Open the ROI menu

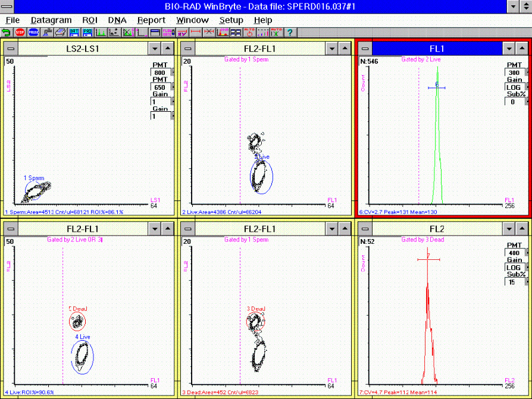90,20
